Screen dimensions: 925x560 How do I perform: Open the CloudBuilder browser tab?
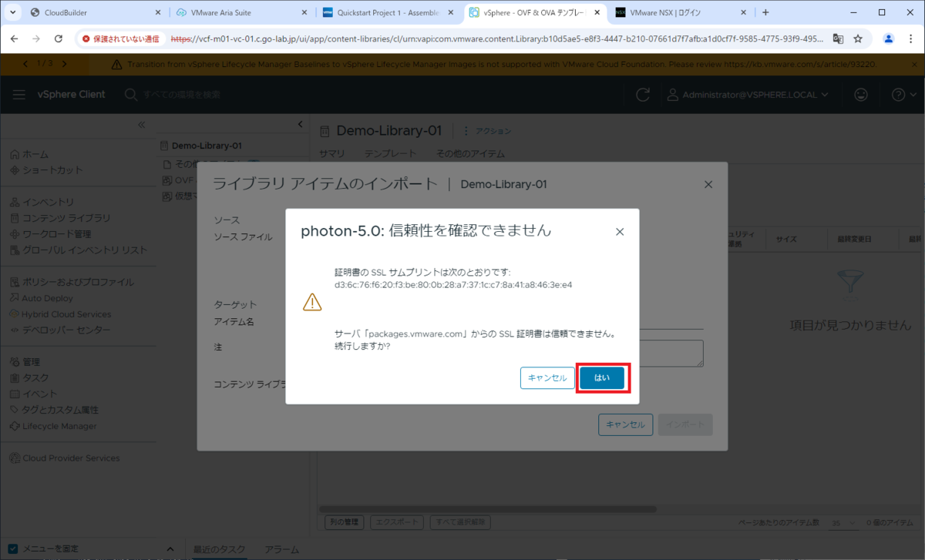click(x=96, y=12)
